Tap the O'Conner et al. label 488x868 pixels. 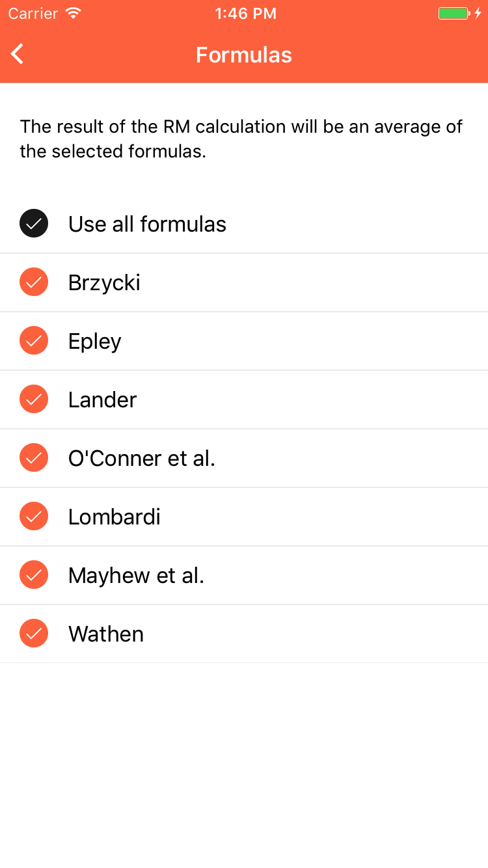point(142,458)
